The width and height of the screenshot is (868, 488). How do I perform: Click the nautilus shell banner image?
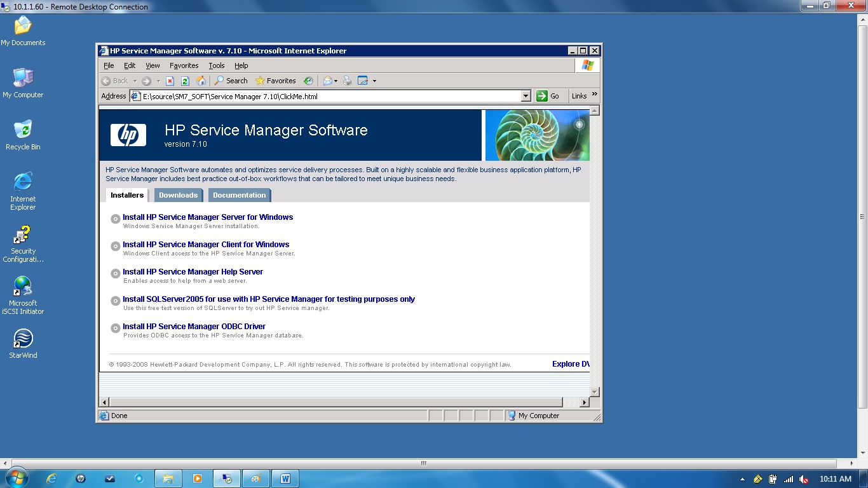pyautogui.click(x=538, y=135)
